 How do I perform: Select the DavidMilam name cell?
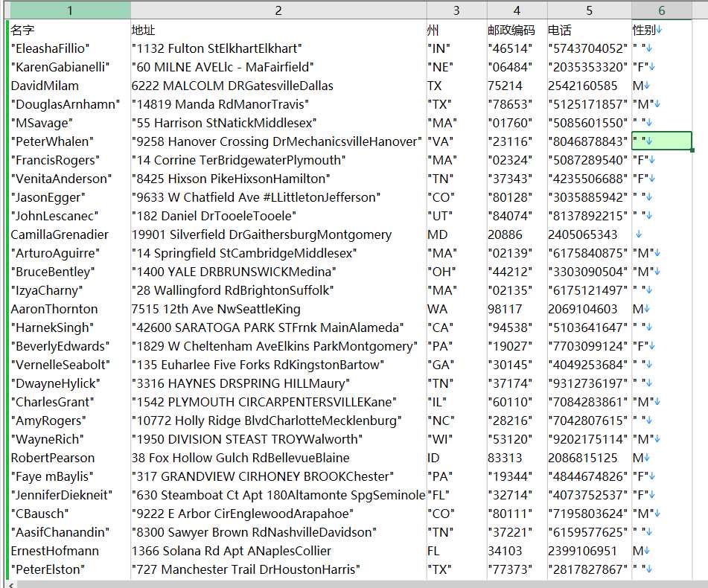69,86
